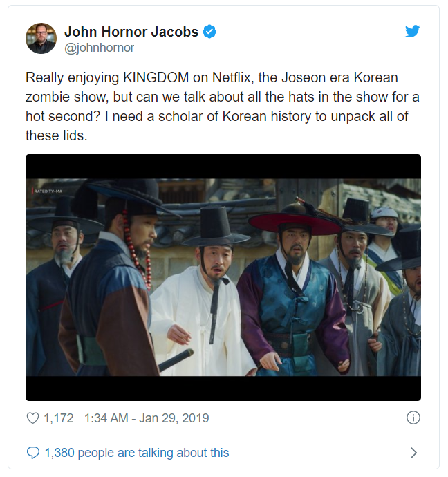Like the tweet with the heart icon
The height and width of the screenshot is (477, 448).
coord(32,418)
